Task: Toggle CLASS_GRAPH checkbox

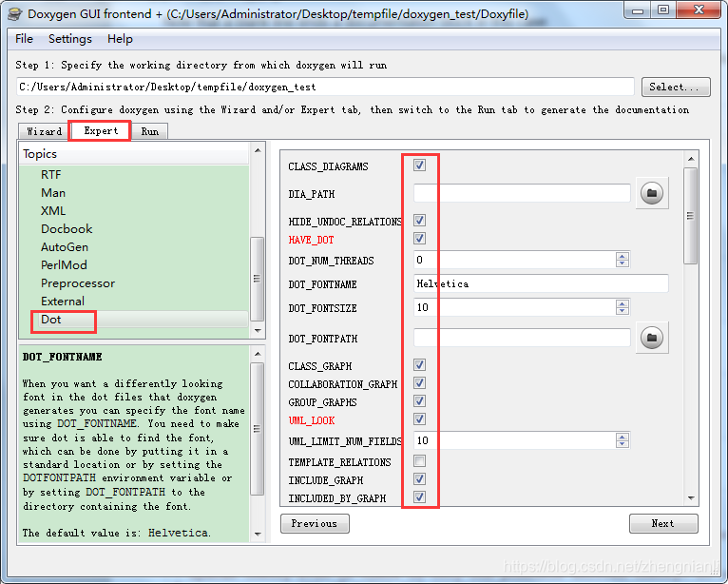Action: tap(419, 364)
